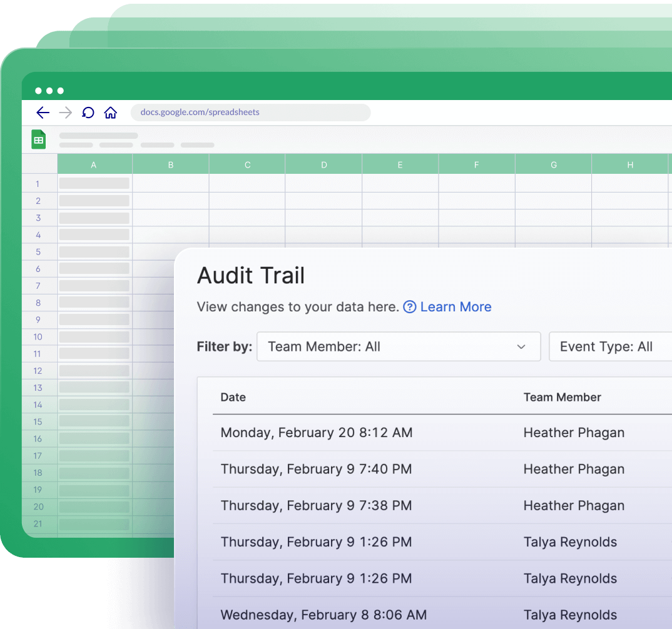Select row 12 header

[x=39, y=371]
